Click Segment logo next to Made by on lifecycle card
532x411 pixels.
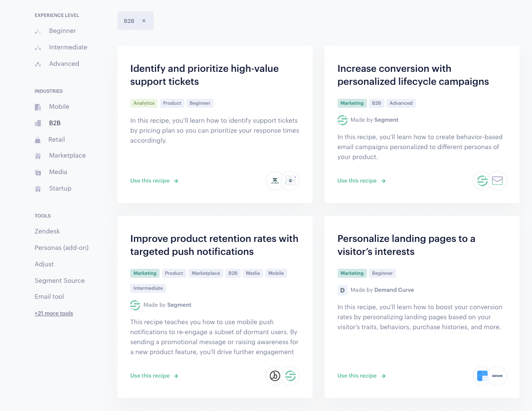(x=343, y=120)
